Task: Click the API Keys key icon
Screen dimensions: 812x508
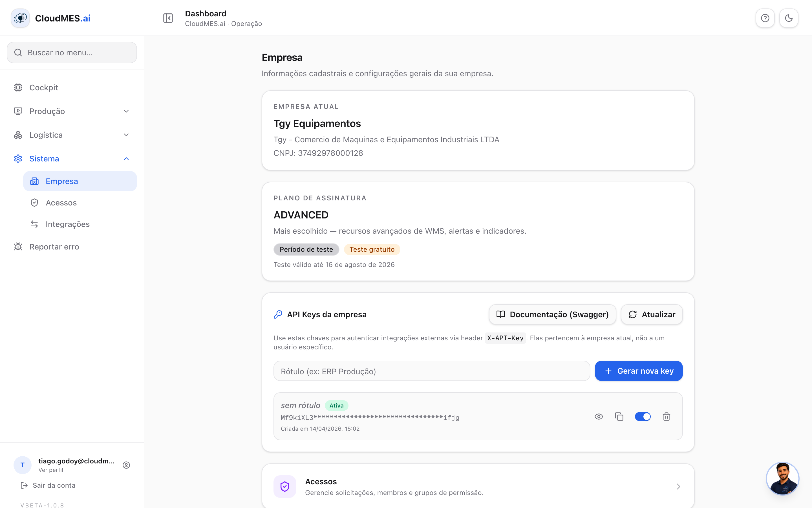Action: (278, 314)
